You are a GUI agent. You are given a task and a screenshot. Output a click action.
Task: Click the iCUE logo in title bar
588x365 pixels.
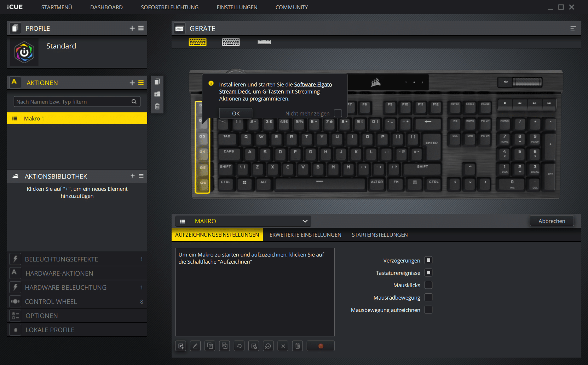tap(15, 7)
